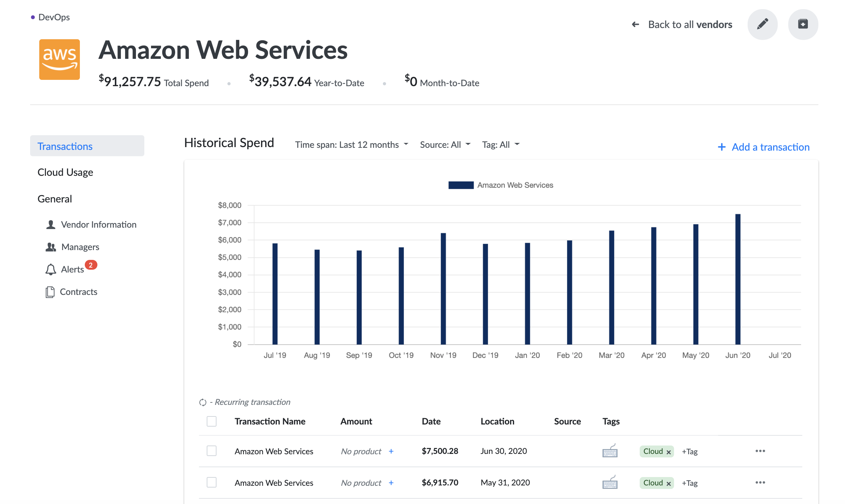Screen dimensions: 845x504
Task: Sort by Transaction Name column header
Action: [270, 421]
